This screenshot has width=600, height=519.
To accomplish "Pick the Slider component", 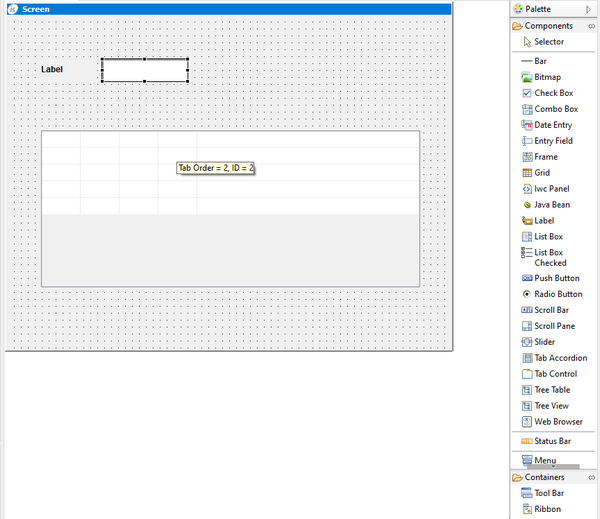I will [538, 342].
